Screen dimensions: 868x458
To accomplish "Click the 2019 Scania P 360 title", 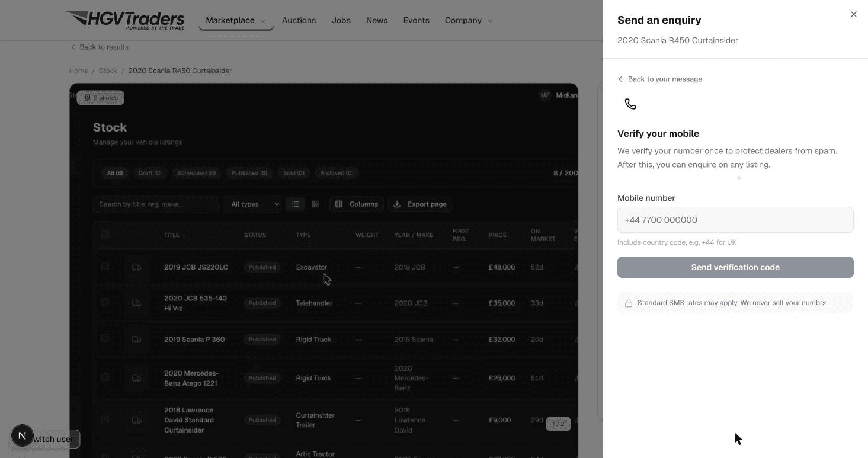I will (x=194, y=340).
